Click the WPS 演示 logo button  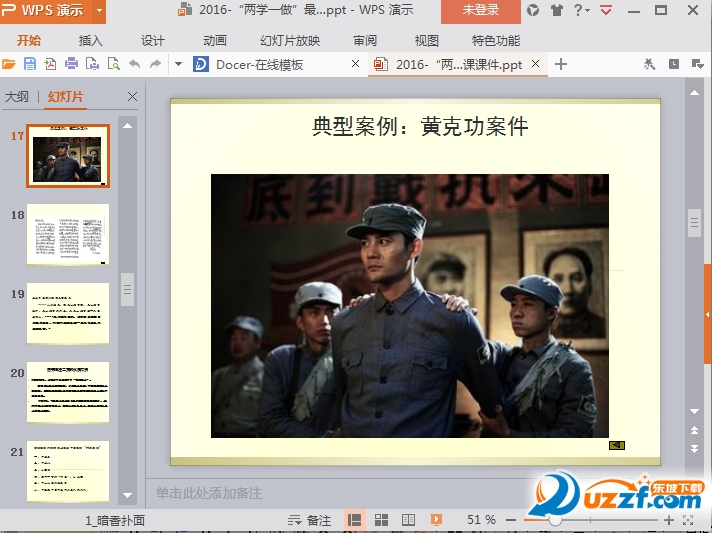pos(45,10)
